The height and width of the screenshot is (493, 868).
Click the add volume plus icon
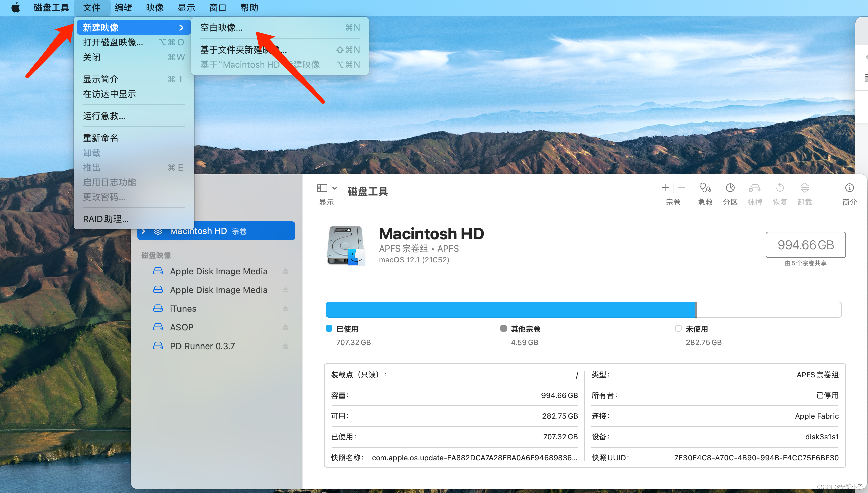tap(665, 188)
